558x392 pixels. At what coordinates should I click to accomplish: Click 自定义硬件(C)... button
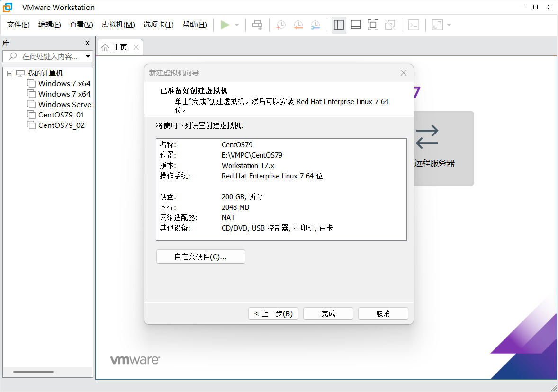pos(201,257)
